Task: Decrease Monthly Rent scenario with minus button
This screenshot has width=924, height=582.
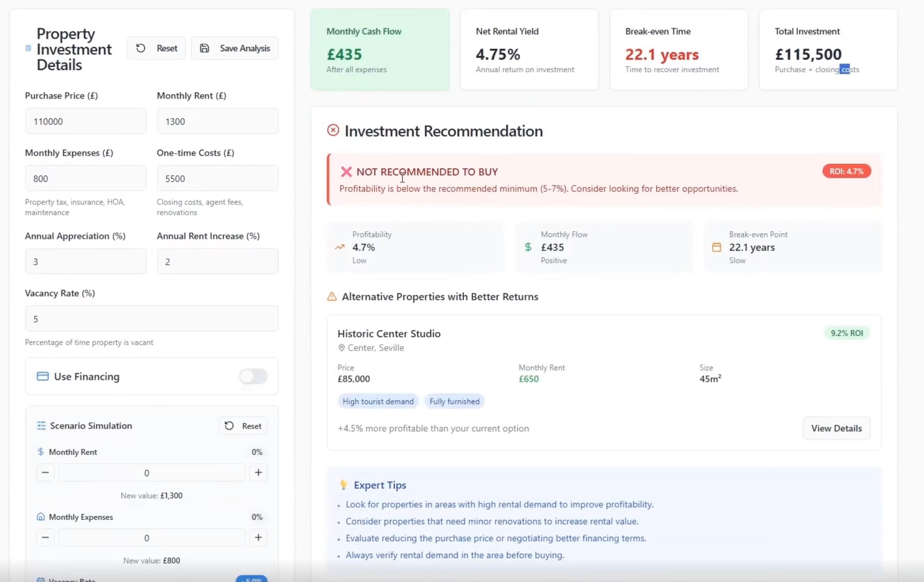Action: click(x=45, y=473)
